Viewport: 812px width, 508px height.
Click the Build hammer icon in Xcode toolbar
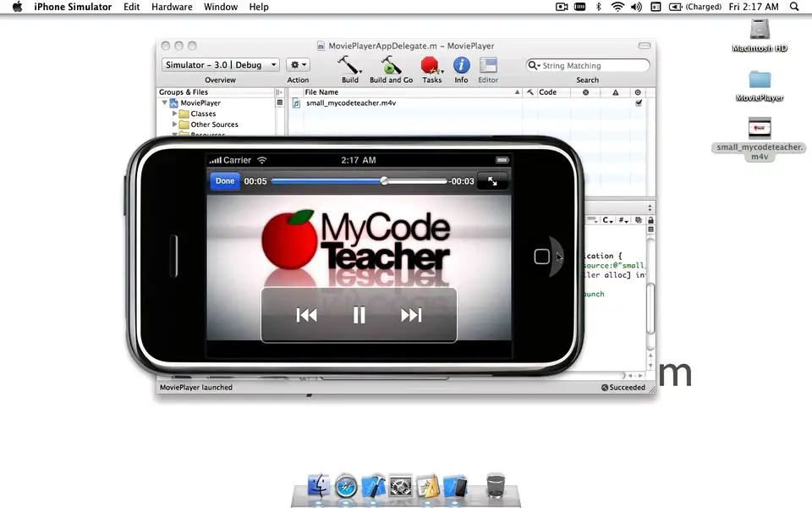click(x=348, y=65)
